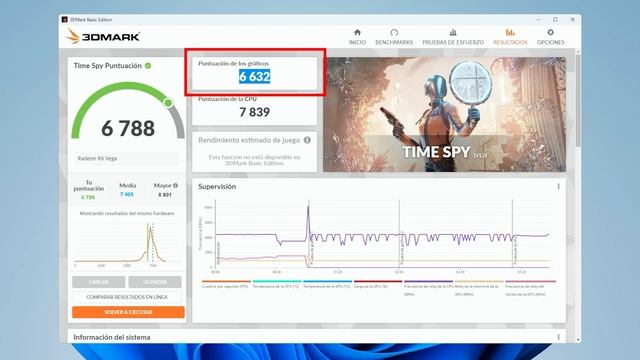Toggle Temperatura de la GPU legend line

[327, 284]
